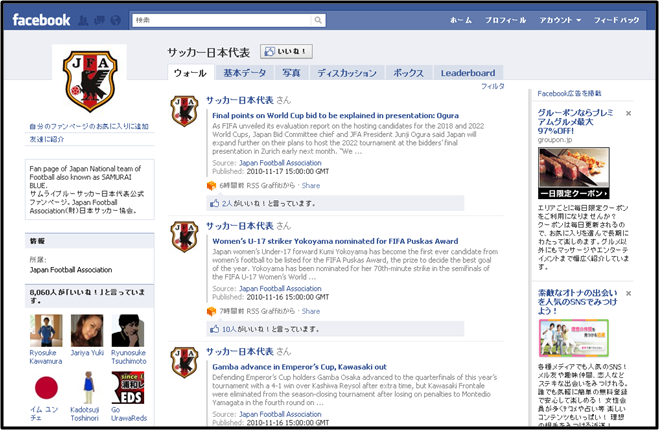The image size is (659, 430).
Task: Open the Leaderboard tab
Action: 468,73
